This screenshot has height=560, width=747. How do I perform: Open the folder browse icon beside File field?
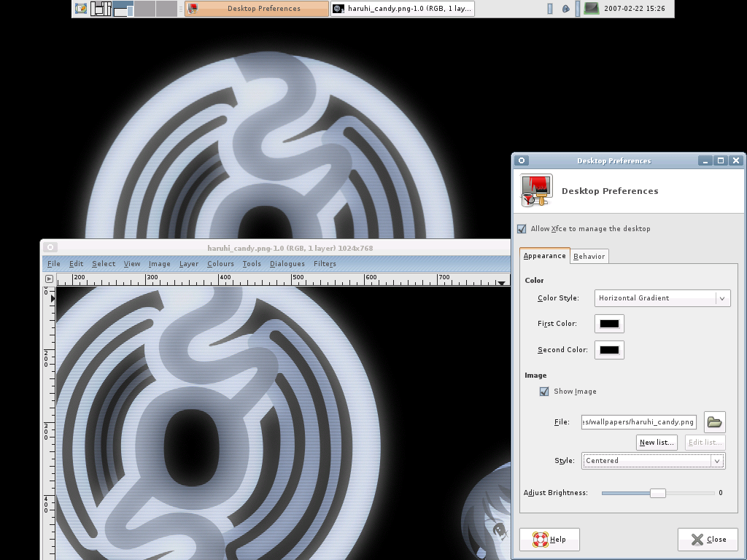point(714,422)
